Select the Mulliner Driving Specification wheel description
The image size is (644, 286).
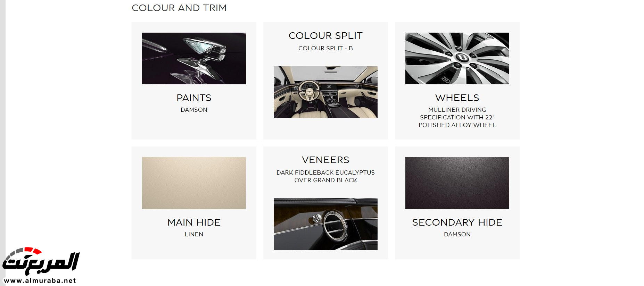click(457, 117)
